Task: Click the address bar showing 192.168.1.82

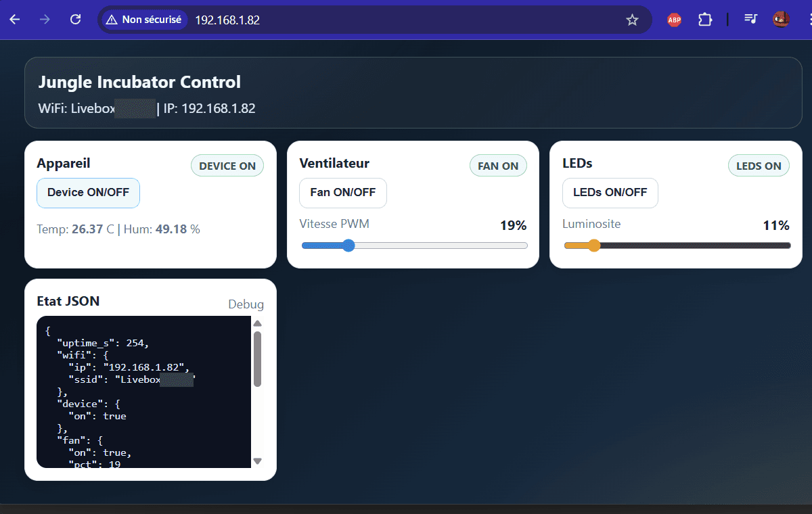Action: pyautogui.click(x=406, y=20)
